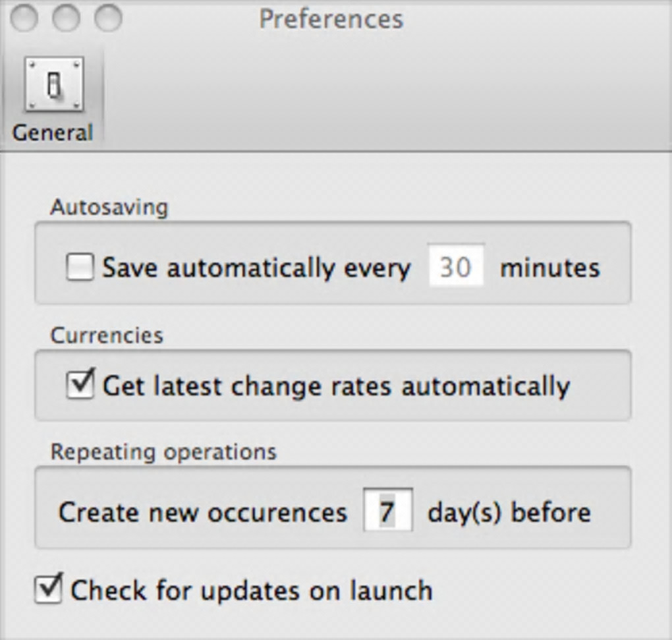Click the "Get latest change rates automatically" text
Screen dimensions: 672x640
(x=336, y=386)
